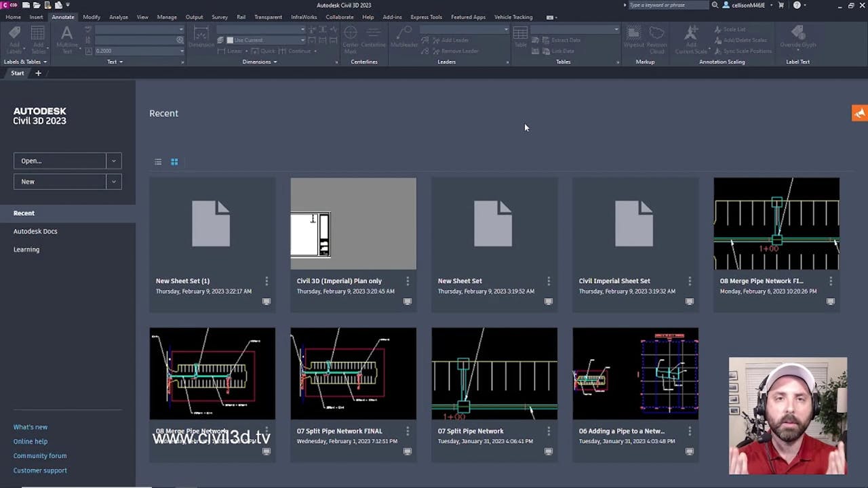
Task: Enable the Quick dimension mode
Action: (x=264, y=51)
